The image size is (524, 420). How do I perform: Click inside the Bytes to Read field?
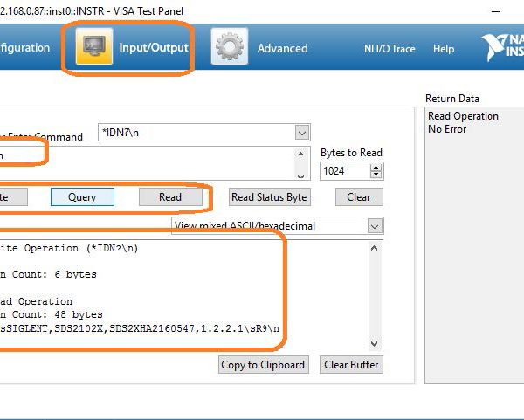(x=344, y=171)
